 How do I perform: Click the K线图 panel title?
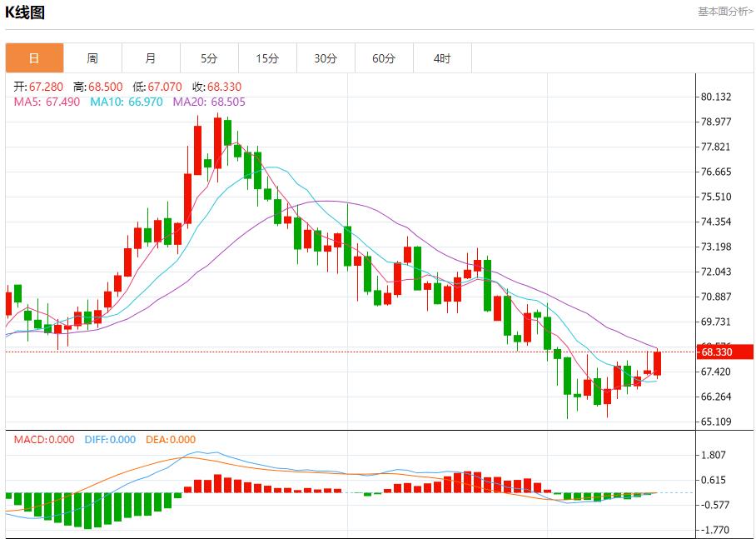coord(25,12)
